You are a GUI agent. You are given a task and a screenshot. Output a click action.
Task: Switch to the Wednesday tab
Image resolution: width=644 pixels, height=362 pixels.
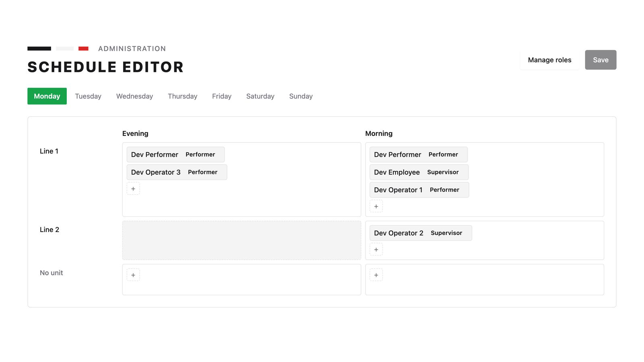point(134,96)
